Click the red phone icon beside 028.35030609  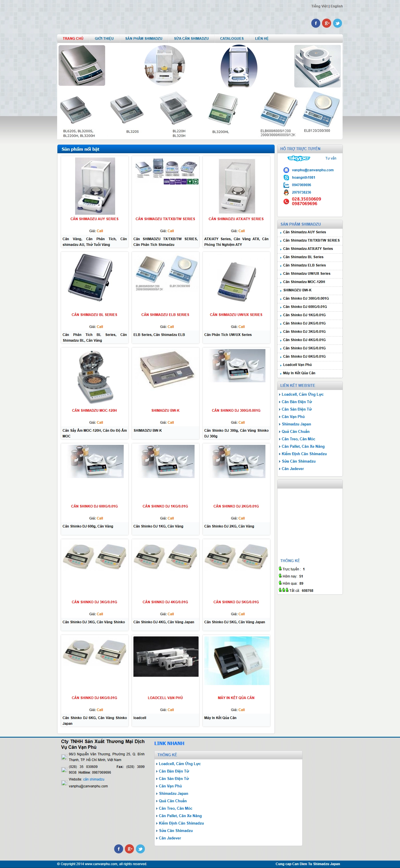point(286,202)
